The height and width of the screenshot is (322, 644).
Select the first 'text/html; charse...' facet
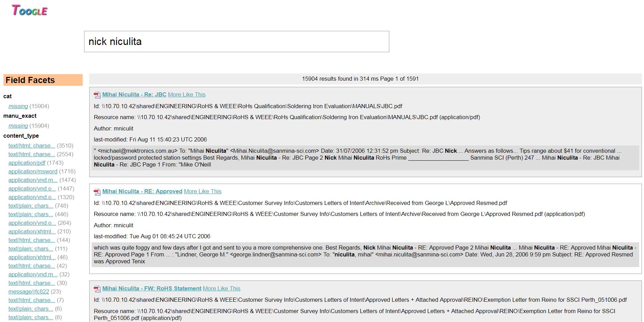(x=31, y=146)
